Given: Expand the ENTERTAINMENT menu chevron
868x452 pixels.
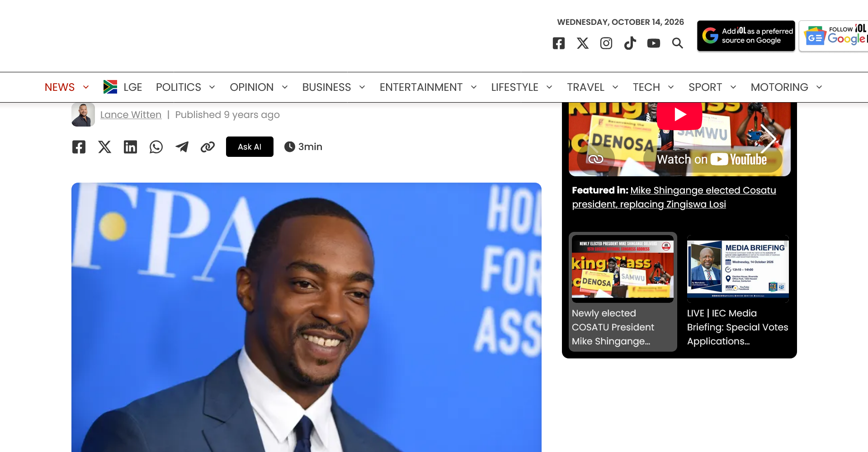Looking at the screenshot, I should pos(474,87).
